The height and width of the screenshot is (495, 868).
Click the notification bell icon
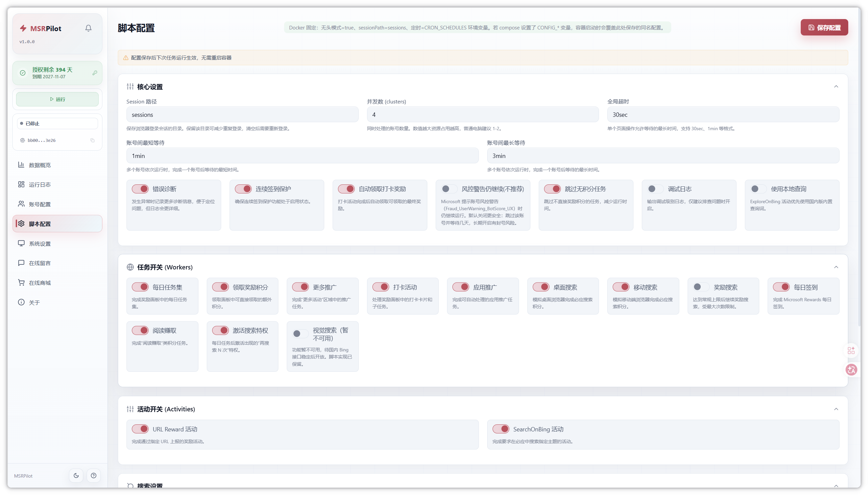88,28
